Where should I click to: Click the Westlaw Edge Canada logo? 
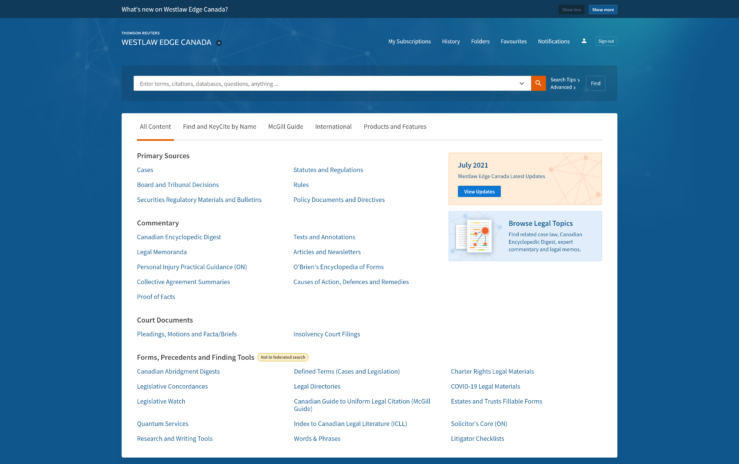coord(166,40)
